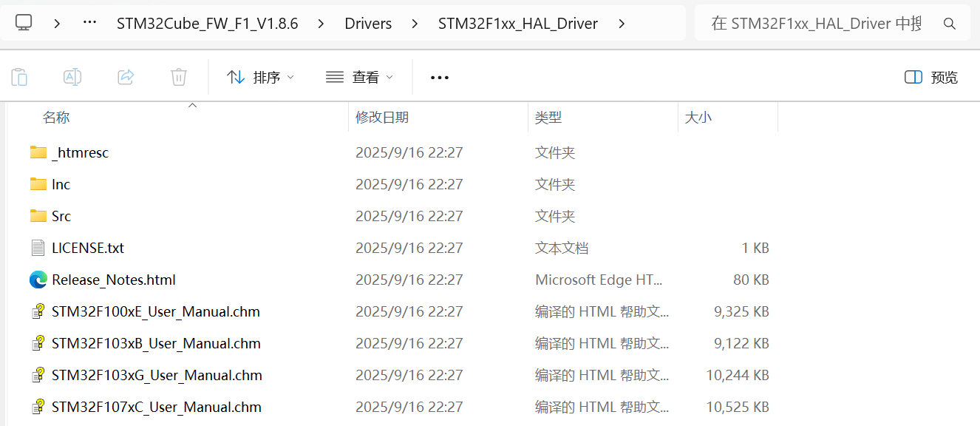The image size is (980, 426).
Task: Open the 查看 view dropdown
Action: 359,77
